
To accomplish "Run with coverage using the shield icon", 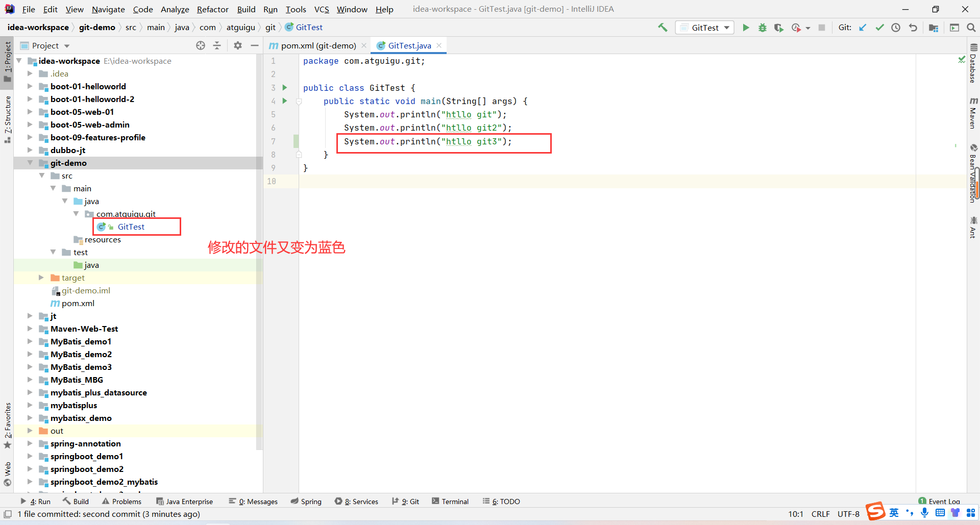I will [x=778, y=28].
